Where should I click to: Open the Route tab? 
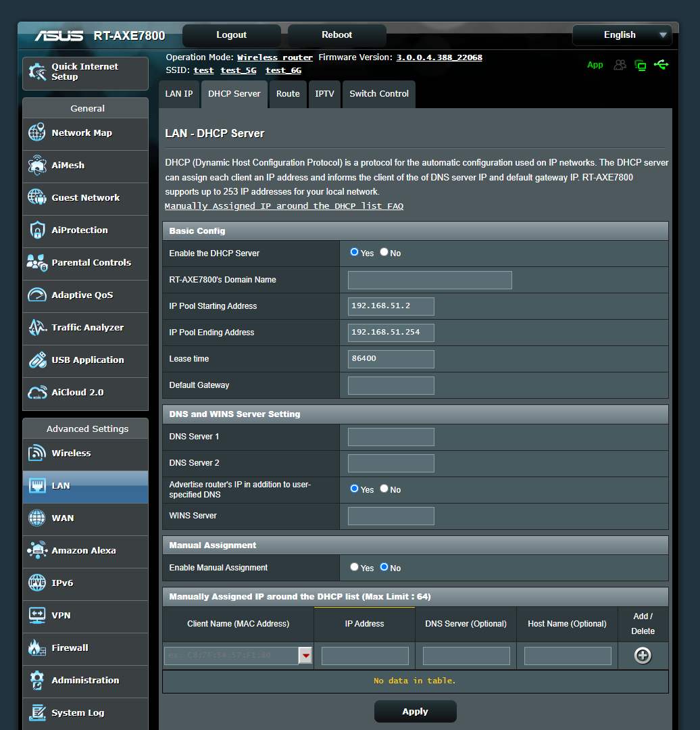[288, 94]
